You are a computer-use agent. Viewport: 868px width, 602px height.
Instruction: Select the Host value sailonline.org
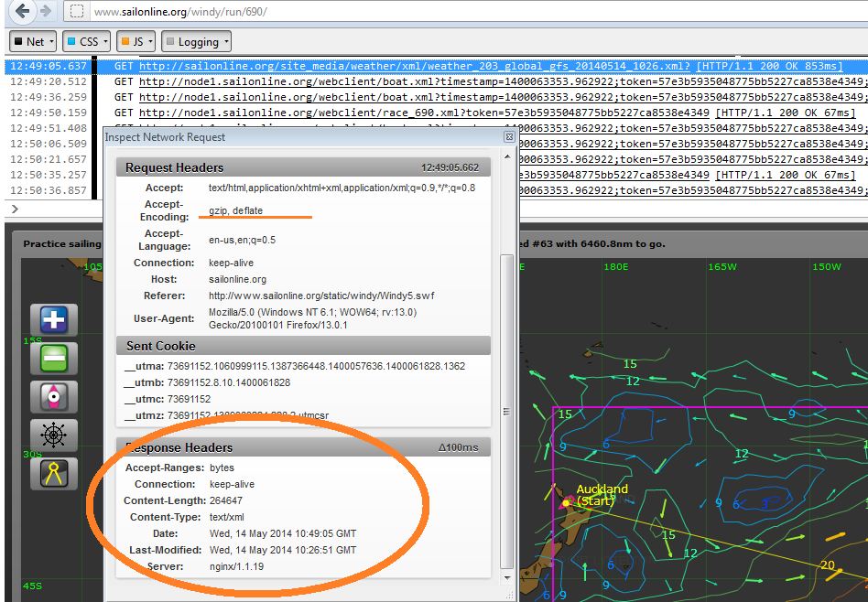(237, 279)
